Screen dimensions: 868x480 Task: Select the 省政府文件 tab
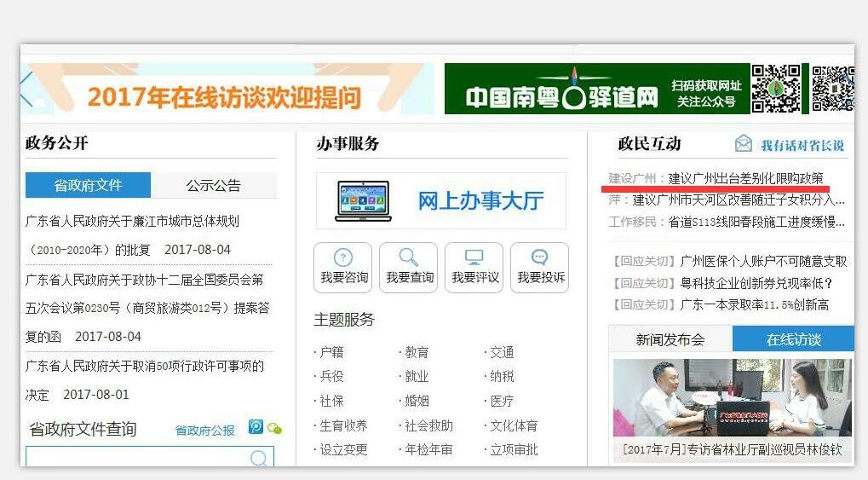88,185
